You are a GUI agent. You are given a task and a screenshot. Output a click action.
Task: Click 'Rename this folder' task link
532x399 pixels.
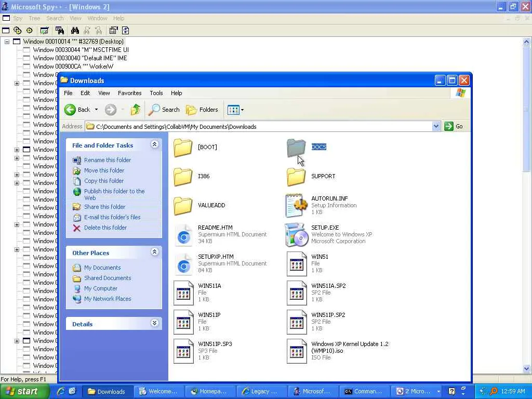pos(107,160)
